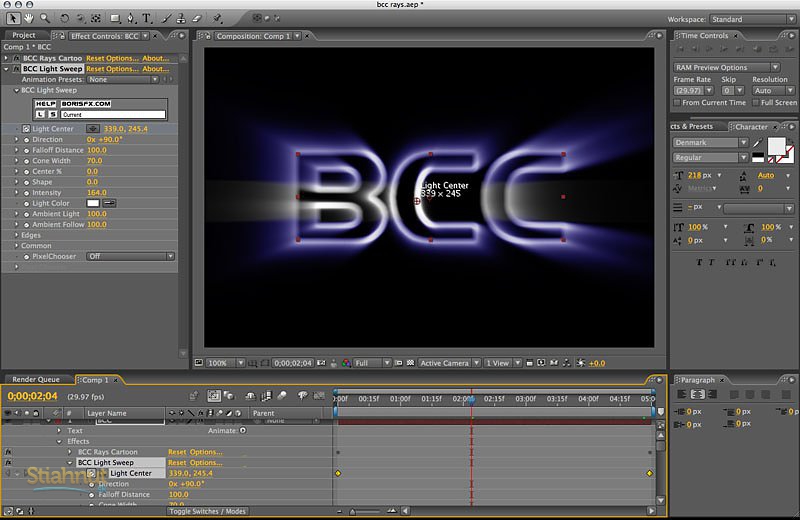The image size is (800, 520).
Task: Open the Workspace Standard dropdown
Action: coord(752,19)
